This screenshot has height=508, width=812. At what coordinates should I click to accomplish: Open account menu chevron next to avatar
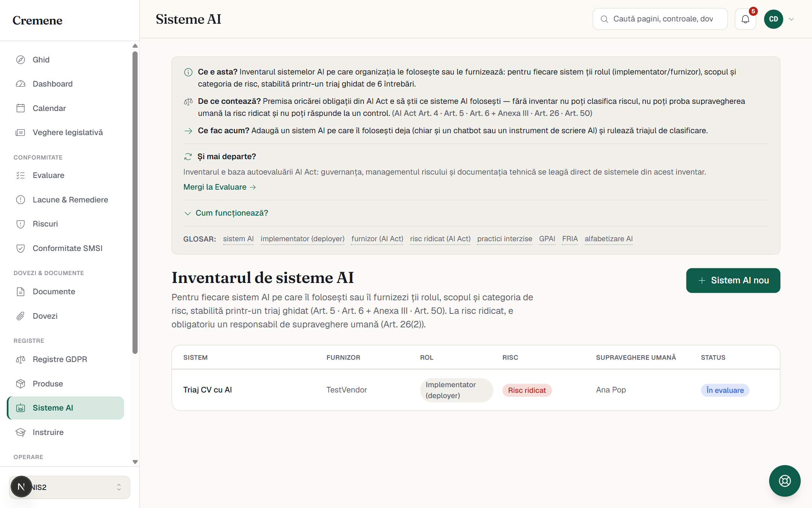tap(791, 19)
